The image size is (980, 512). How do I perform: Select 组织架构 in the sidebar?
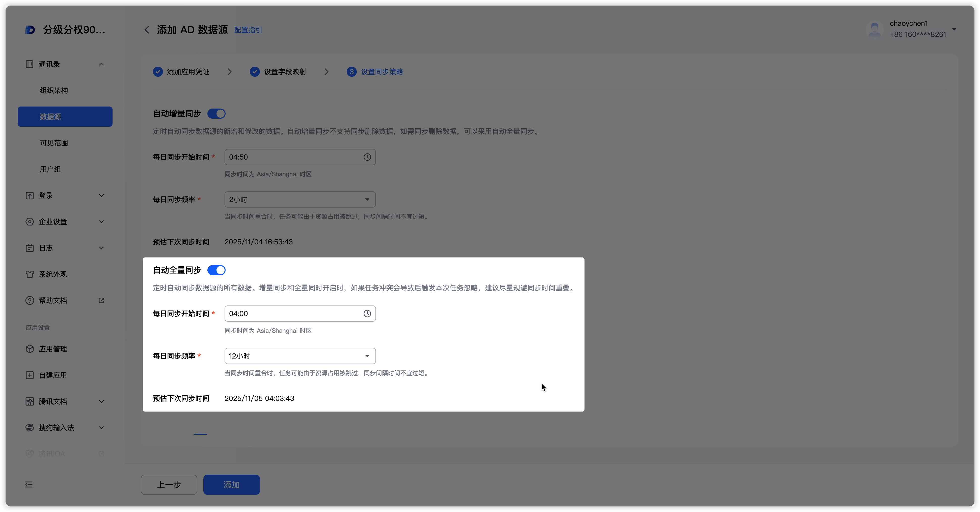click(54, 90)
